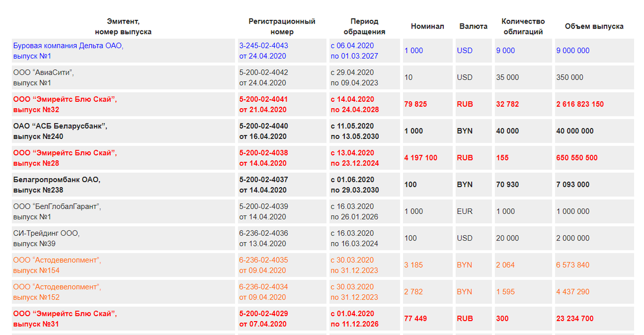The image size is (644, 335).
Task: Click the Эмитент, номер выпуска column header
Action: tap(123, 26)
